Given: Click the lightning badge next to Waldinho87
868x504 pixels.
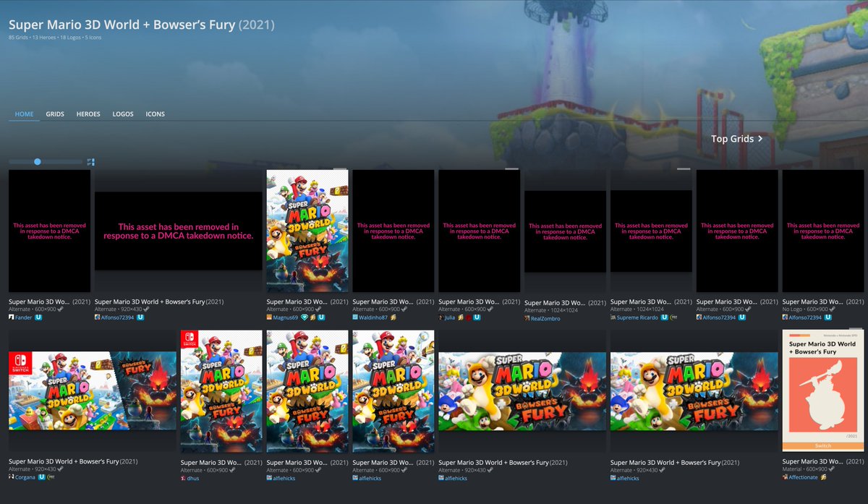Looking at the screenshot, I should [x=394, y=317].
